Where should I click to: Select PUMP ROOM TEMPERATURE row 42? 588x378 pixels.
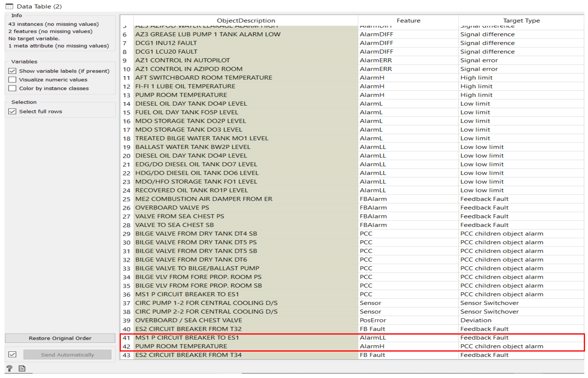coord(181,346)
